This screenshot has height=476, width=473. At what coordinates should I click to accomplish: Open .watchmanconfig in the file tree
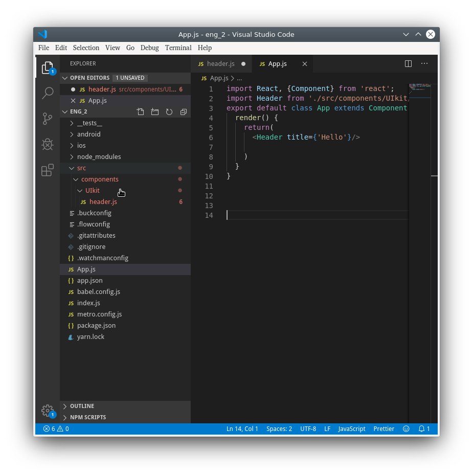click(125, 258)
